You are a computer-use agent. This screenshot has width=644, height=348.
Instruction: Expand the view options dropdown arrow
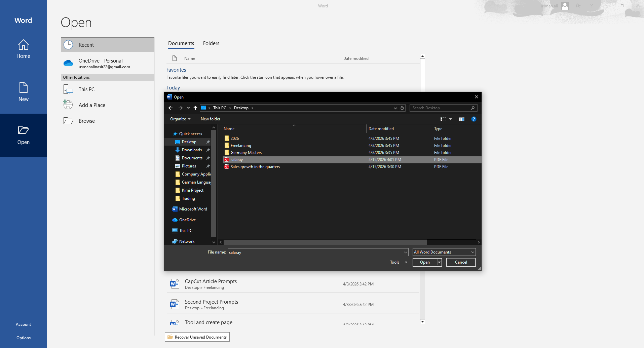point(451,119)
